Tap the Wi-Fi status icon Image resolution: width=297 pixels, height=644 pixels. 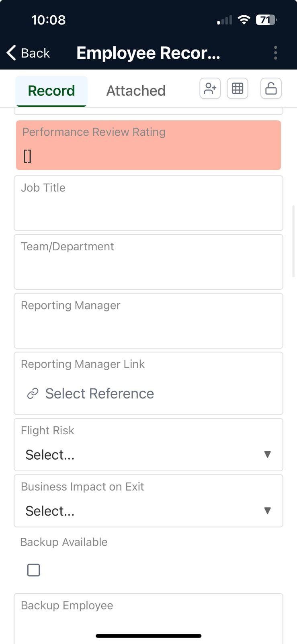click(x=244, y=20)
